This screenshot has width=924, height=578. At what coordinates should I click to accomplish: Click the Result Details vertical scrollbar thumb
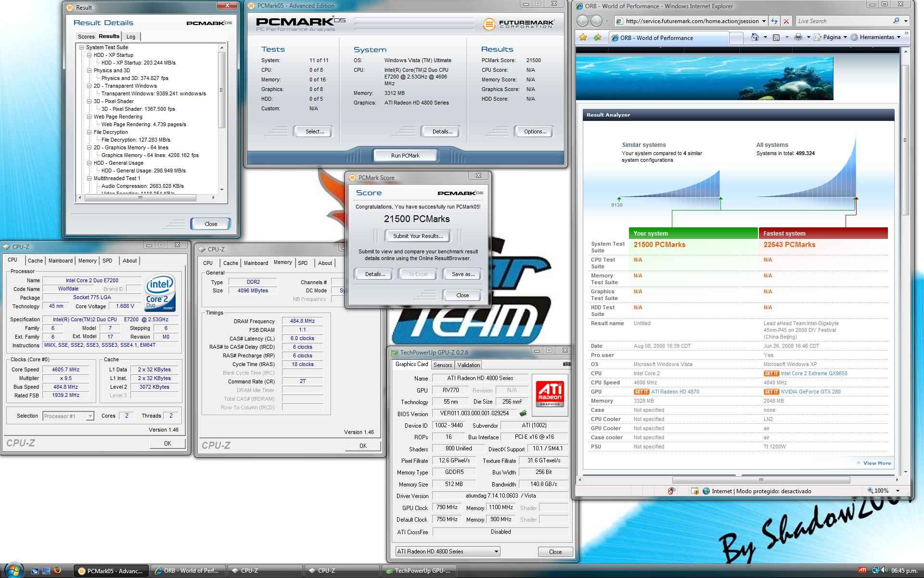pos(221,90)
